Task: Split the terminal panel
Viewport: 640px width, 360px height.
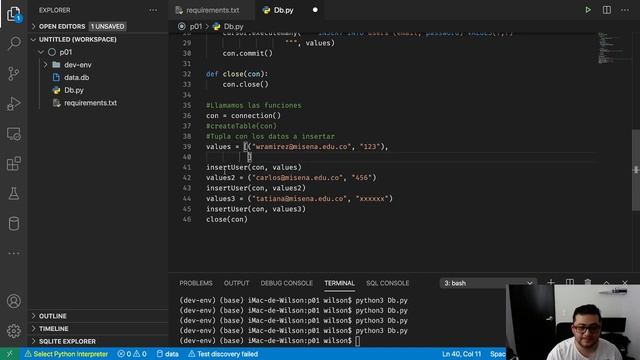Action: (x=569, y=282)
